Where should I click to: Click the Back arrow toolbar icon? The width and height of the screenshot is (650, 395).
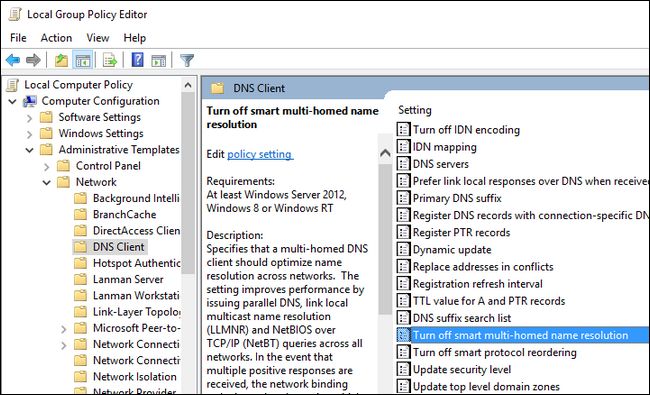(x=13, y=61)
